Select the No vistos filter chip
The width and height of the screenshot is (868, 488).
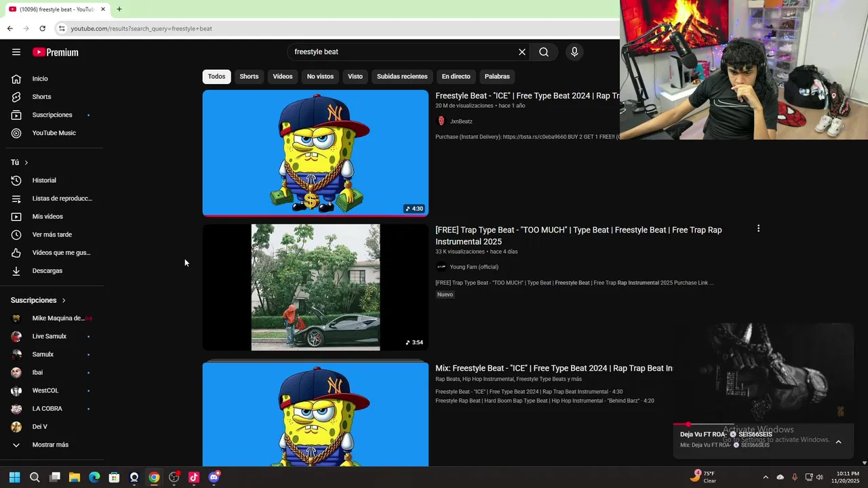click(x=320, y=77)
